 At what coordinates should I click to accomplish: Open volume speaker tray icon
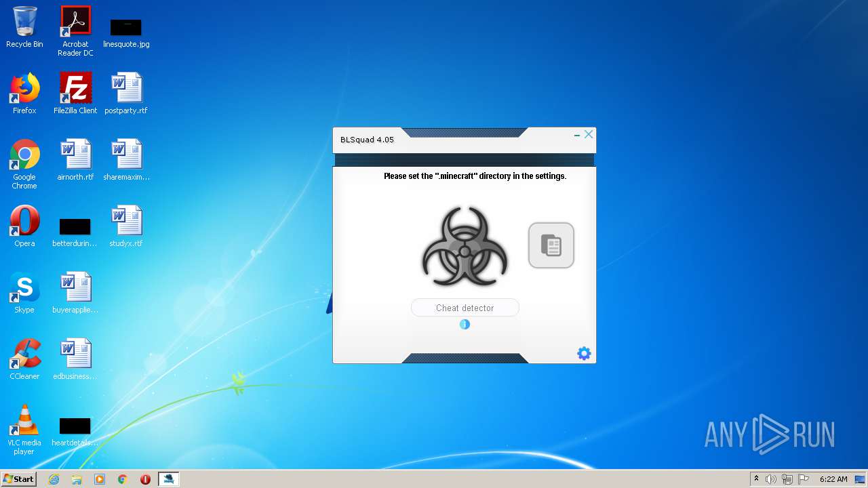pos(771,479)
